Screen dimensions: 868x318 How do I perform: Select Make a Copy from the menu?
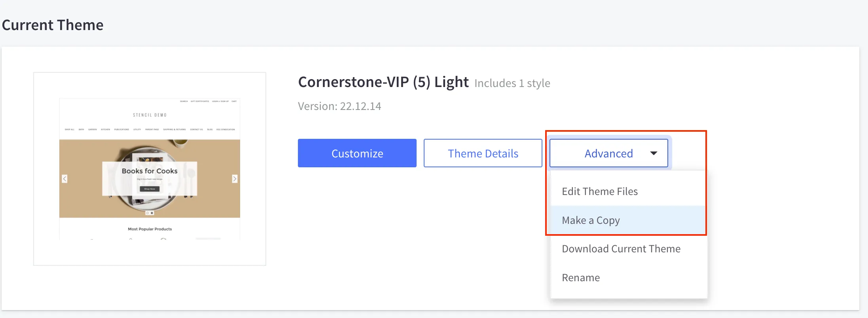pos(591,220)
